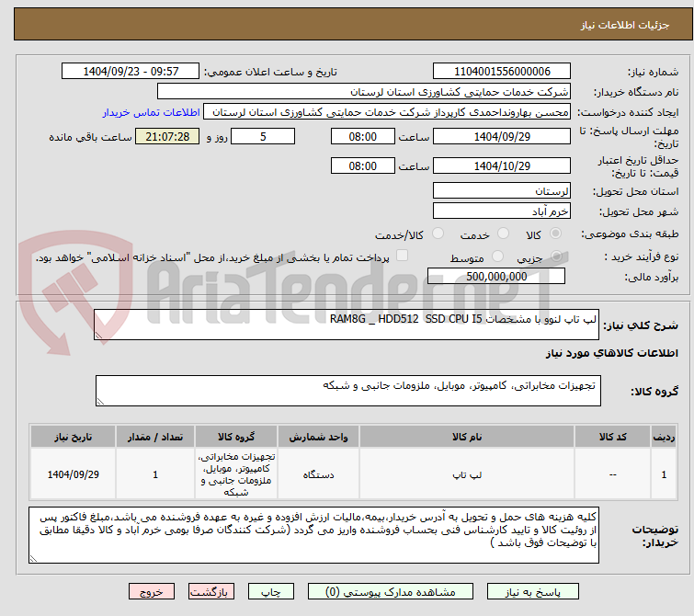The width and height of the screenshot is (694, 616).
Task: Select the کالا radio button
Action: [556, 234]
